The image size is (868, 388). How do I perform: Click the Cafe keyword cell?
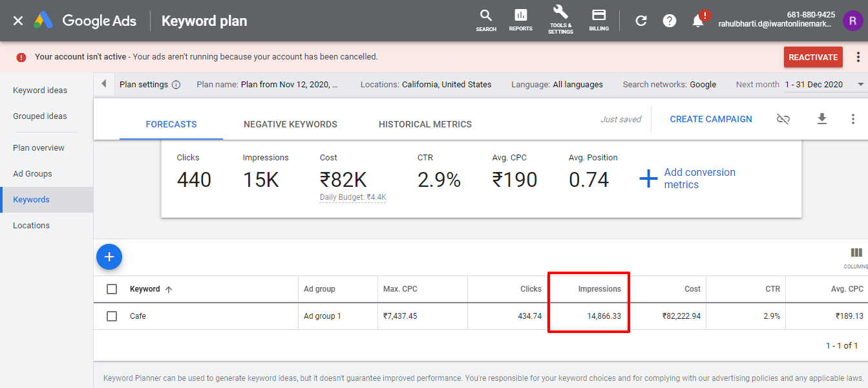tap(138, 316)
